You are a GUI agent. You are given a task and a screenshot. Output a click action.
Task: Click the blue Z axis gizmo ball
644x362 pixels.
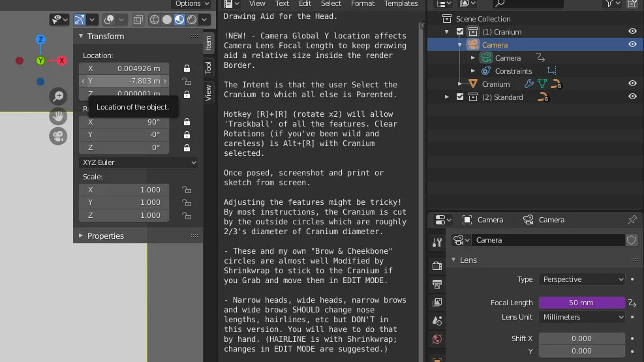click(x=40, y=39)
